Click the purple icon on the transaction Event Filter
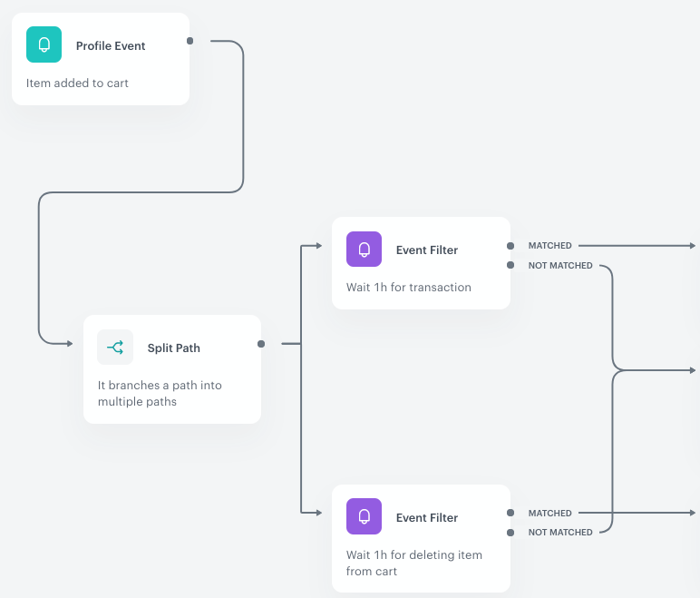Viewport: 700px width, 598px height. click(365, 250)
